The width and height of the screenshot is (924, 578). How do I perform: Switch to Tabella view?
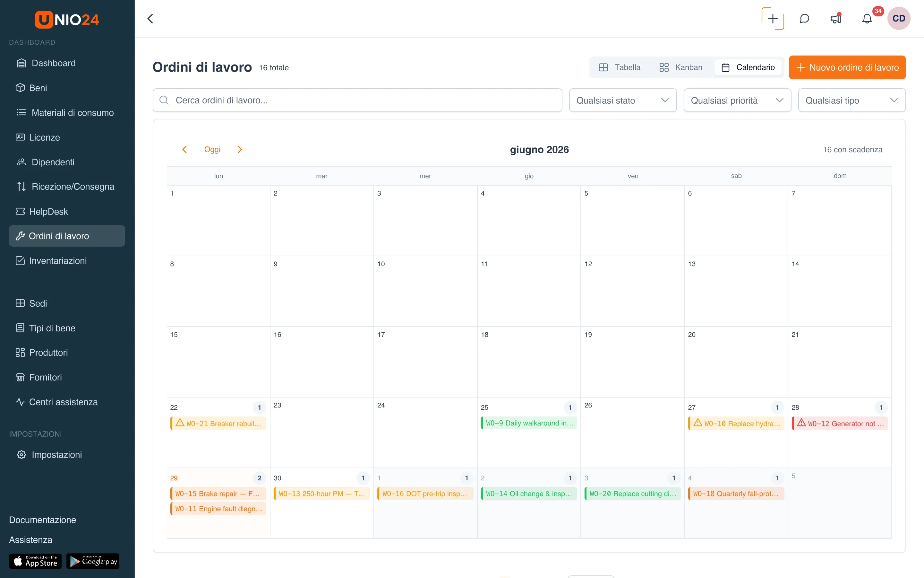620,67
